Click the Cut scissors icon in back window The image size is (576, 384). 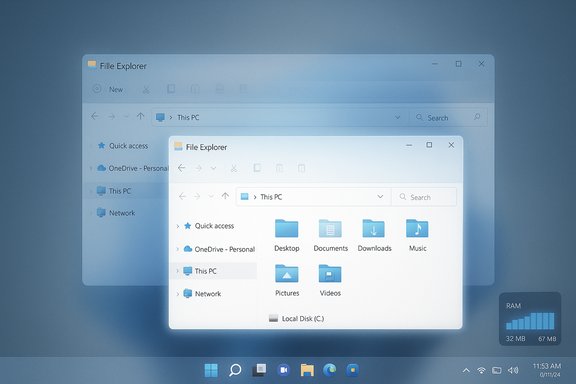pyautogui.click(x=146, y=89)
